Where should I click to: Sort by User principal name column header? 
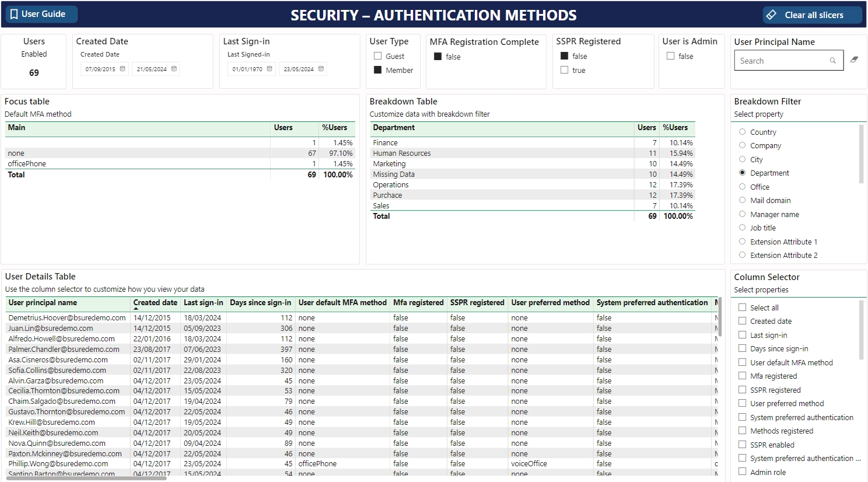tap(43, 303)
